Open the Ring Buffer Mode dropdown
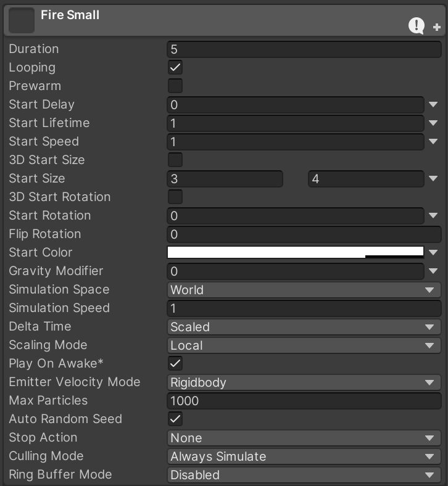Image resolution: width=448 pixels, height=486 pixels. 304,475
